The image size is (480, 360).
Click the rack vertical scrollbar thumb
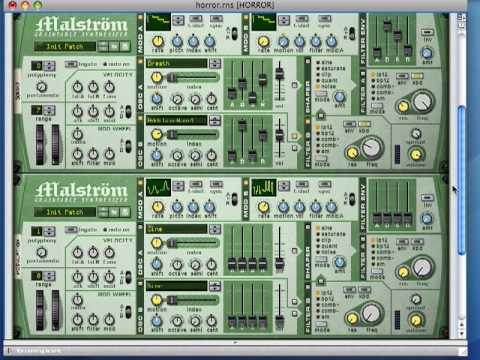click(x=461, y=180)
